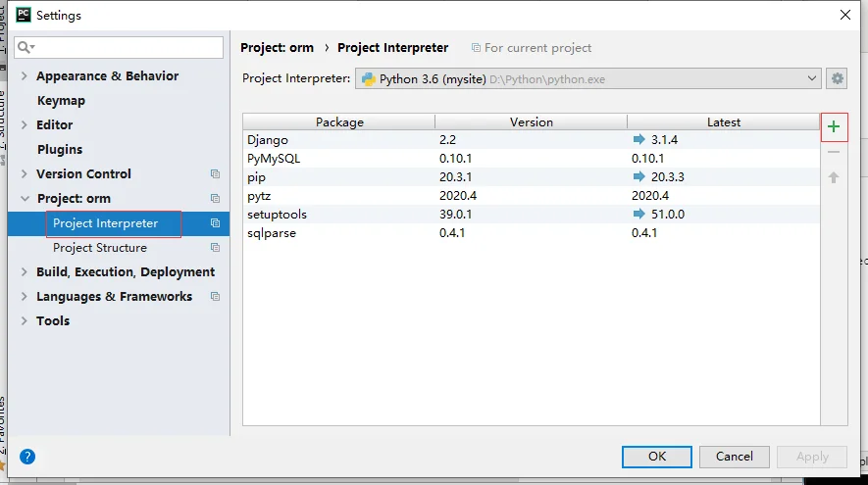Click the search magnifier icon in settings
868x485 pixels.
pos(26,48)
